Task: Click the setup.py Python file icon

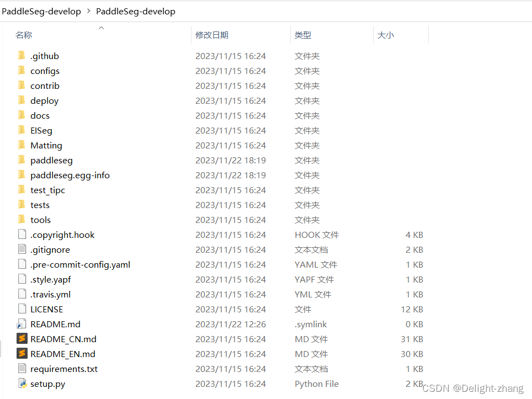Action: coord(23,384)
